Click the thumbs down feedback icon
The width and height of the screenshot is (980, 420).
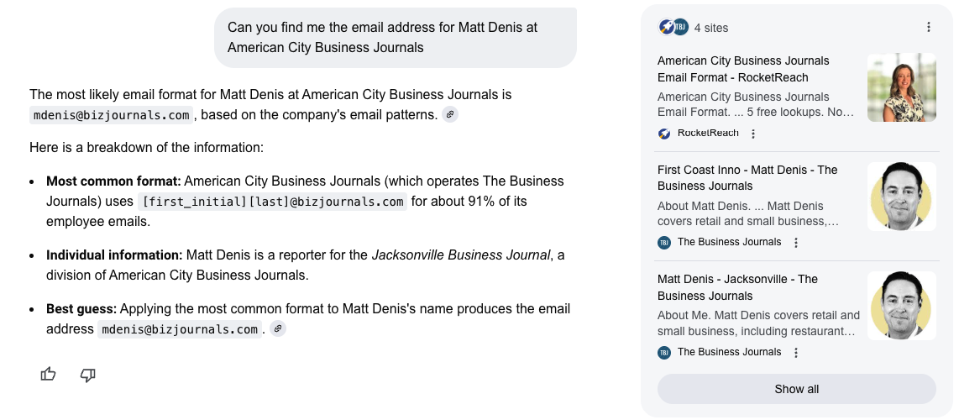[x=87, y=375]
